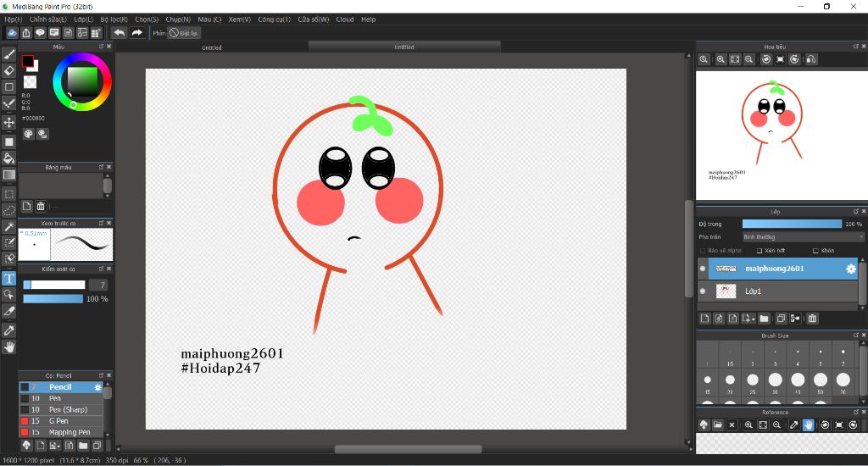The height and width of the screenshot is (466, 868).
Task: Open the Cloud menu
Action: pos(344,19)
